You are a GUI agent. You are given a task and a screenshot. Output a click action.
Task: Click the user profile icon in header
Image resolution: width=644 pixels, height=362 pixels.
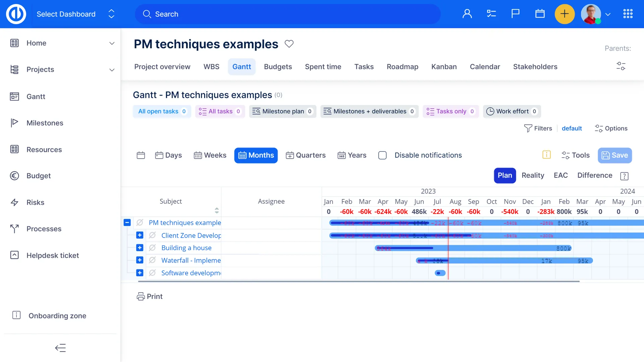(467, 14)
